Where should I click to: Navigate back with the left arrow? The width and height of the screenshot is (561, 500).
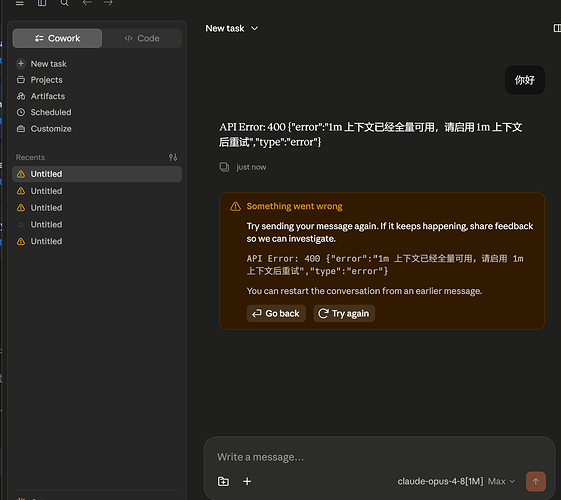[x=87, y=3]
